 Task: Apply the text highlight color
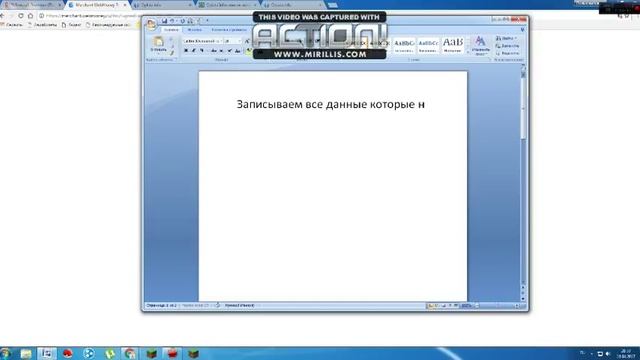(249, 51)
